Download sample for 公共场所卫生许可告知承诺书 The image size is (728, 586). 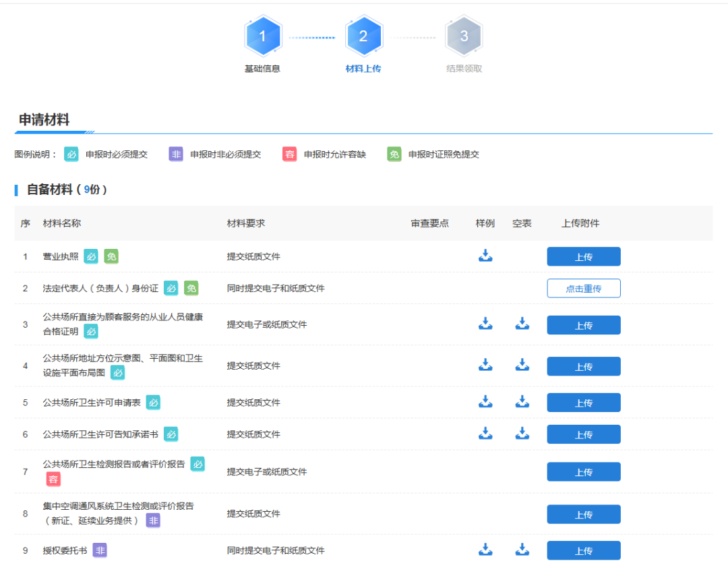pyautogui.click(x=485, y=433)
